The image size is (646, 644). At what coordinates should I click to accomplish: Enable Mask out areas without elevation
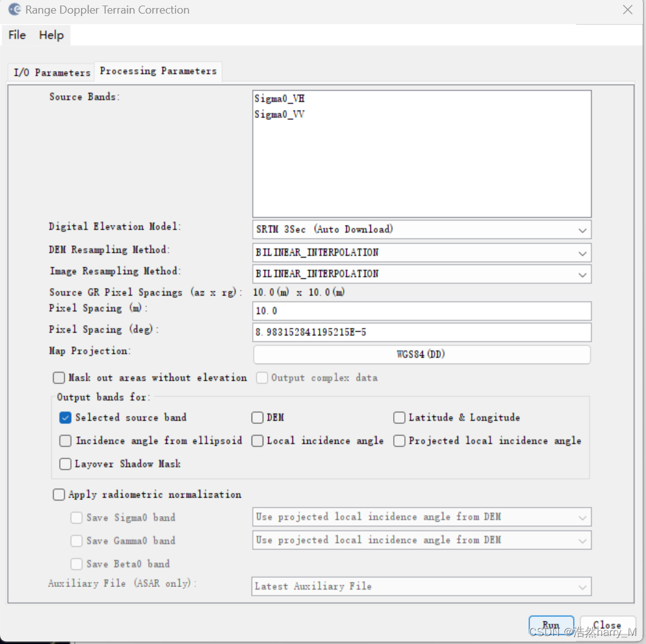pos(59,378)
